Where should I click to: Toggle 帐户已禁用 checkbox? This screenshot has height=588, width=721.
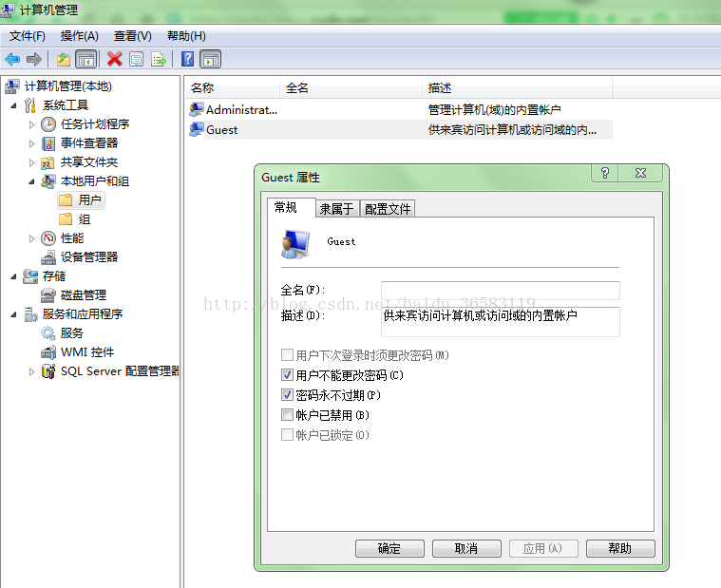(x=287, y=415)
